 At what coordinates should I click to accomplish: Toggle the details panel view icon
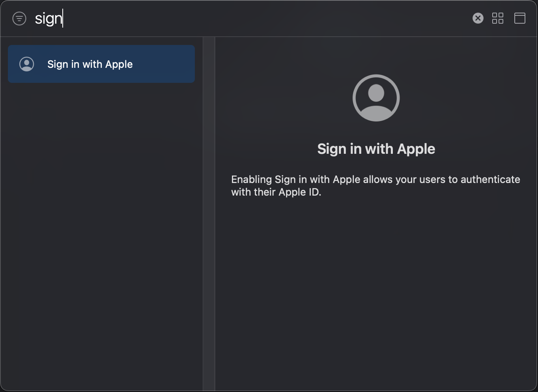coord(520,18)
